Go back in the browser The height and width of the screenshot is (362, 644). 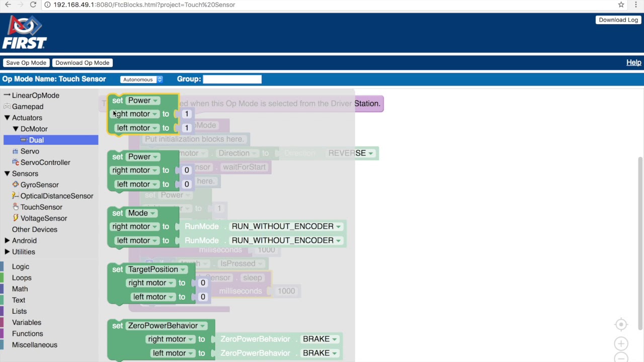click(8, 5)
